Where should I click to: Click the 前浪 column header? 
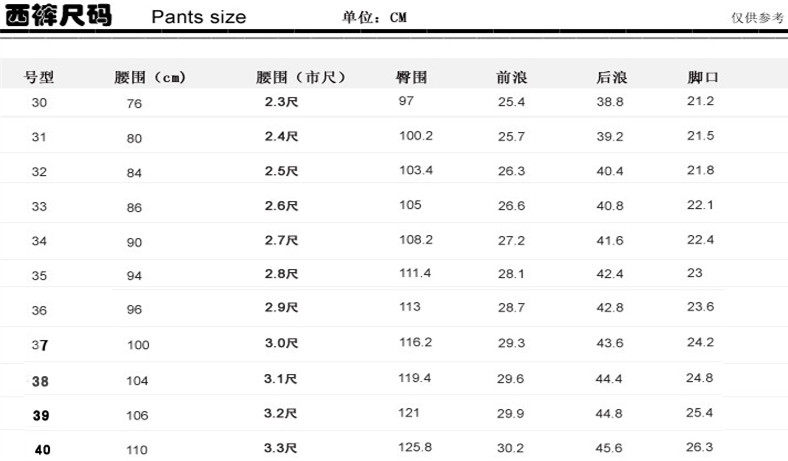click(512, 77)
